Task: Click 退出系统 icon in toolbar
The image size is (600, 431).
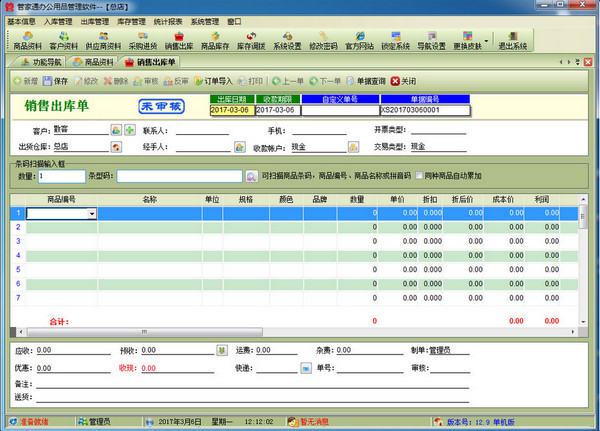Action: point(512,40)
